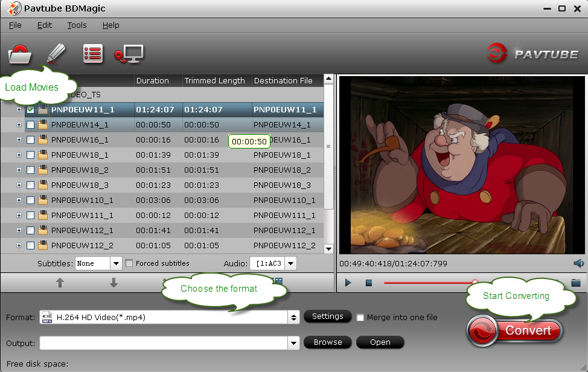Check the PNP0EUW111_1 title checkbox
Screen dimensions: 588x372
[x=30, y=215]
